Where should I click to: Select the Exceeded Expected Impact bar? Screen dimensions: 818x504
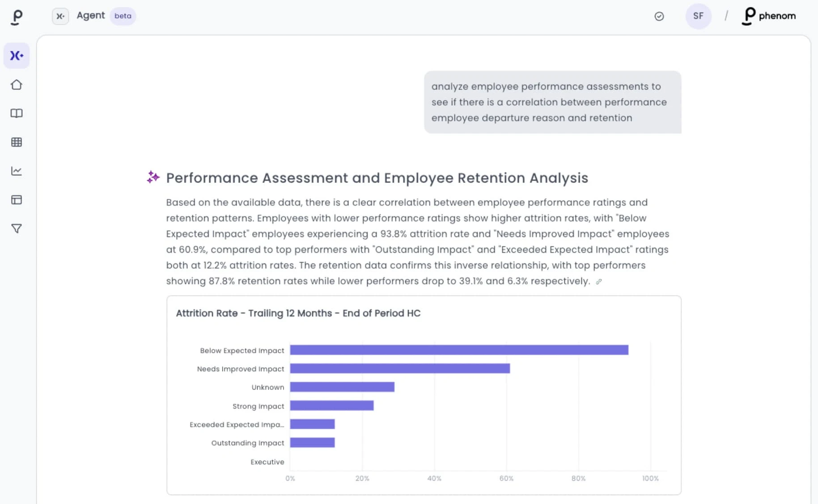(x=312, y=424)
